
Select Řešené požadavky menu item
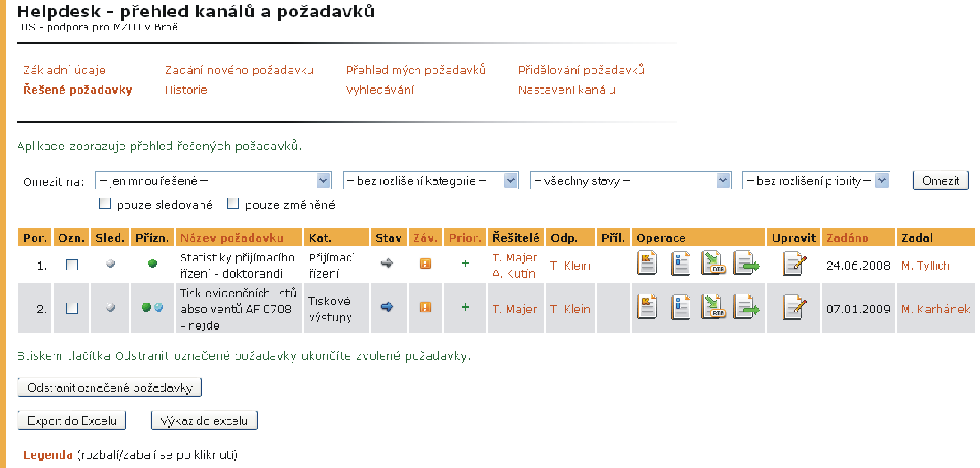point(78,90)
